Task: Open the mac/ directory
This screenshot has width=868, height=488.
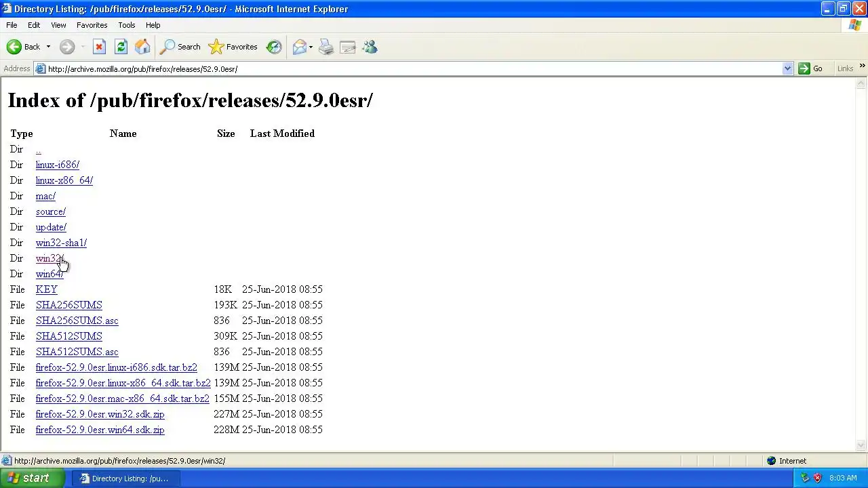Action: click(45, 196)
